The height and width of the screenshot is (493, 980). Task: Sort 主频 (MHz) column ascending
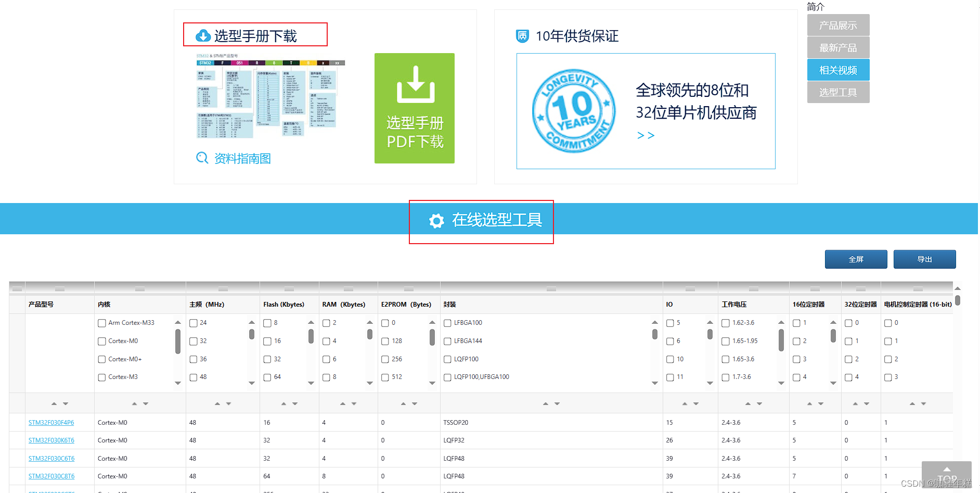217,403
